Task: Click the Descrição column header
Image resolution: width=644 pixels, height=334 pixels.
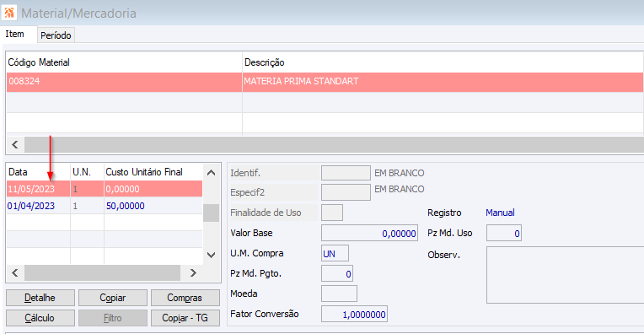Action: [x=443, y=62]
